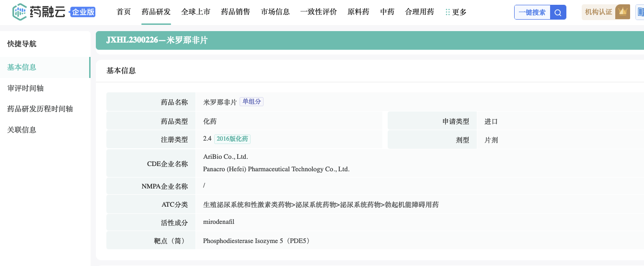Navigate to 市场信息
The image size is (644, 266).
pos(276,12)
